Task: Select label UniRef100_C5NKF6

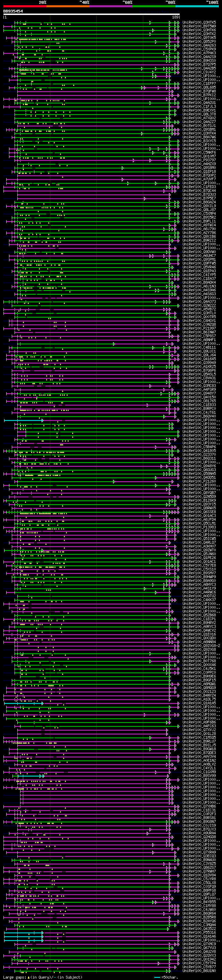Action: click(199, 153)
